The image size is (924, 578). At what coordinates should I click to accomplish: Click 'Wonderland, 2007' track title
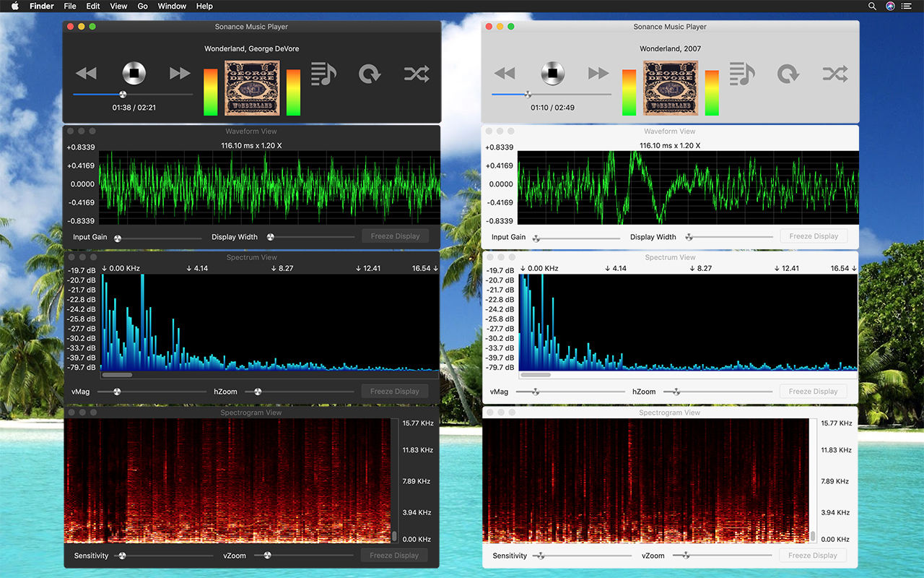tap(671, 49)
